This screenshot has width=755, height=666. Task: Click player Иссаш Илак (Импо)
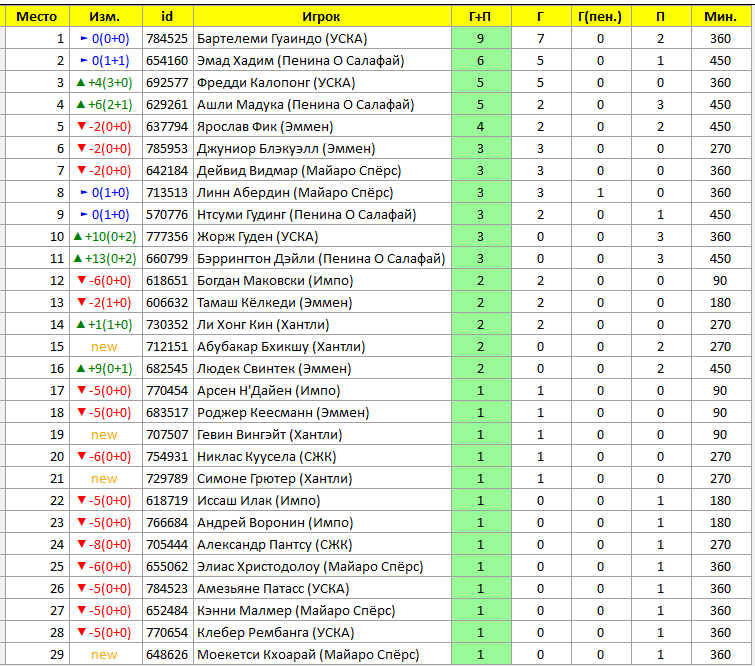pyautogui.click(x=259, y=500)
